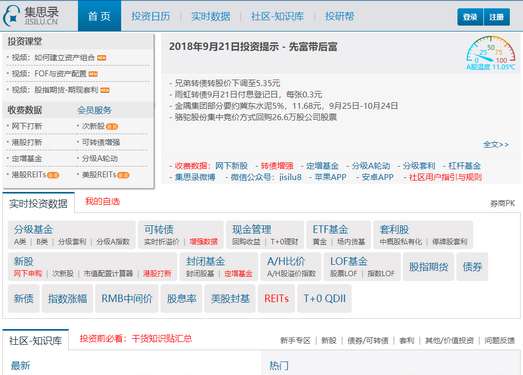Open 可转债 category
Image resolution: width=523 pixels, height=375 pixels.
(159, 230)
